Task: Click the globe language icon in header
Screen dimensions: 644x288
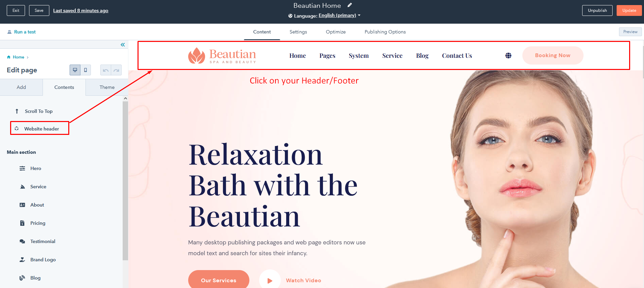Action: pyautogui.click(x=508, y=55)
